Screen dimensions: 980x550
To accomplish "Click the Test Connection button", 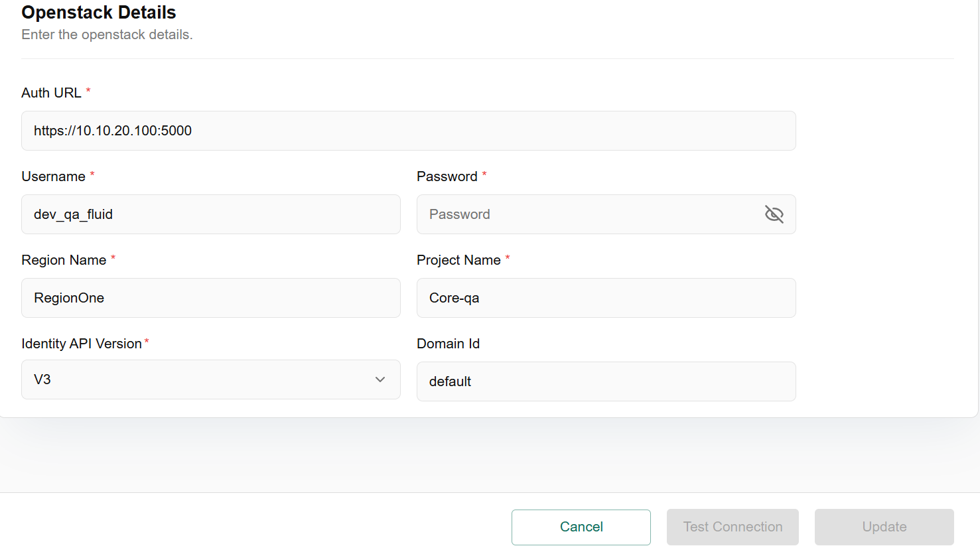I will point(733,527).
